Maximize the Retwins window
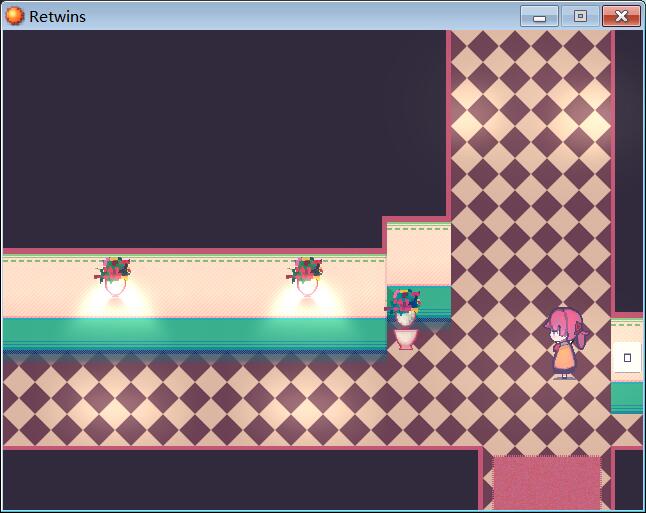The width and height of the screenshot is (646, 513). click(x=580, y=16)
